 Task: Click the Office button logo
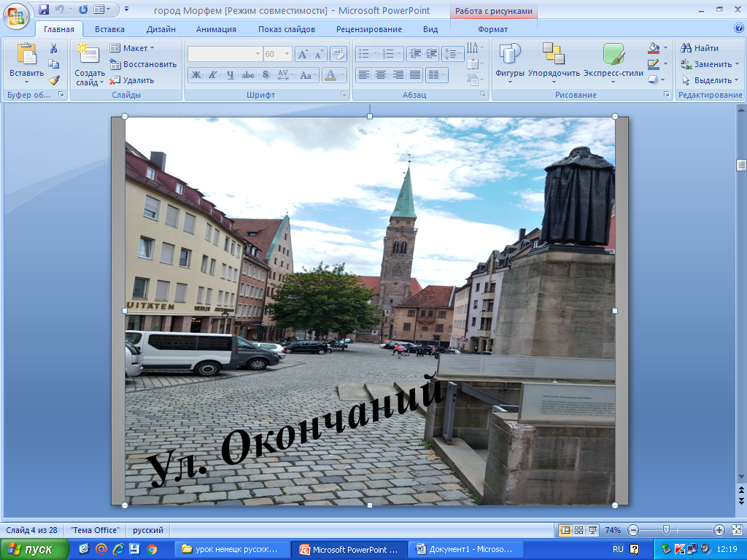[x=16, y=15]
